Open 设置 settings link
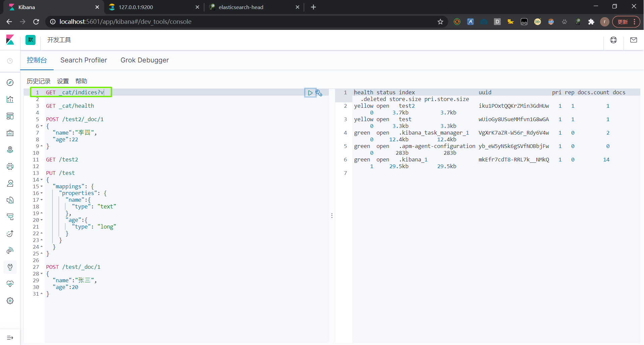Screen dimensions: 644x345 click(x=63, y=81)
